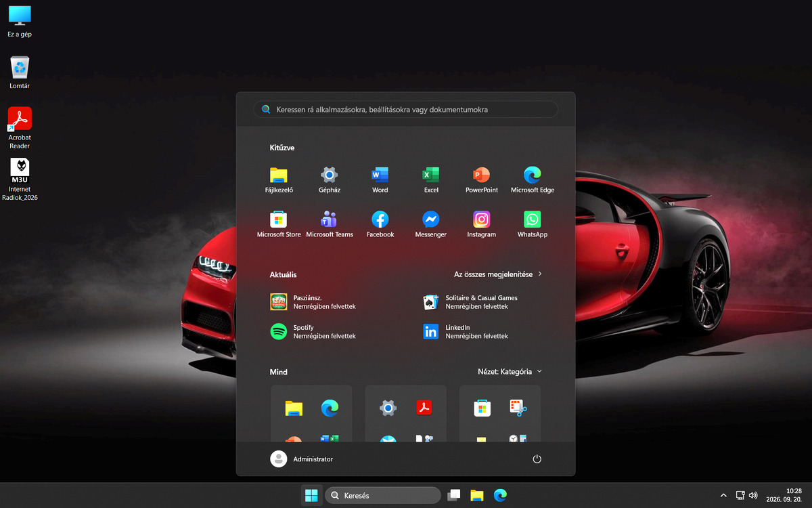Show hidden system tray icons chevron
The height and width of the screenshot is (508, 812).
click(x=723, y=495)
